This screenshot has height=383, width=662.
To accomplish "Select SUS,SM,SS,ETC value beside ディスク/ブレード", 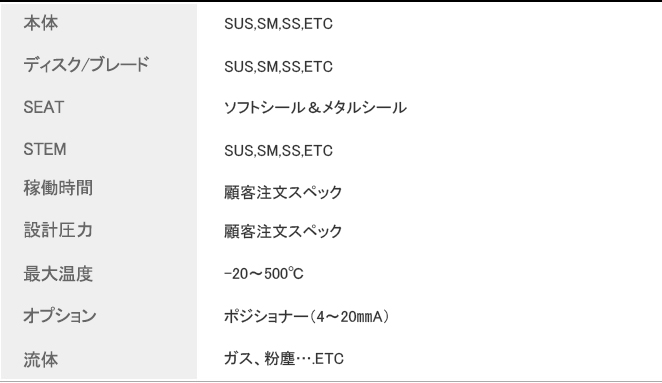I will [278, 67].
